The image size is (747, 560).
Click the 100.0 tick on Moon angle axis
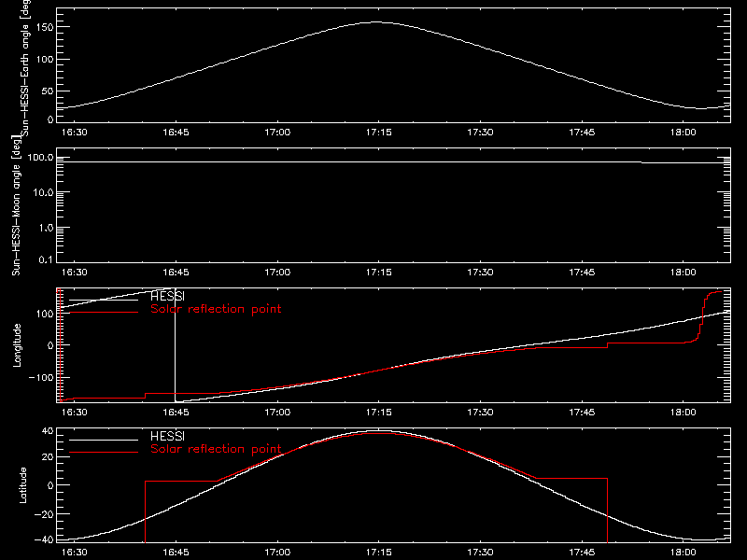point(40,158)
